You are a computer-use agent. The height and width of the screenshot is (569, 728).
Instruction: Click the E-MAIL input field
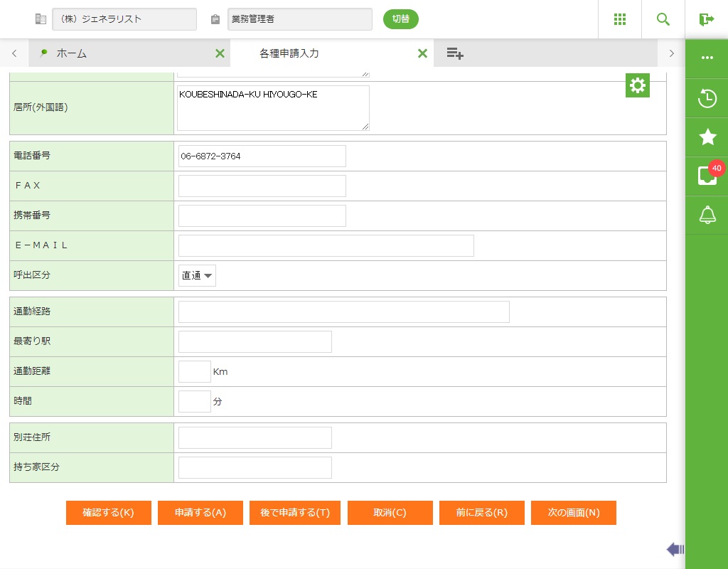(x=326, y=245)
